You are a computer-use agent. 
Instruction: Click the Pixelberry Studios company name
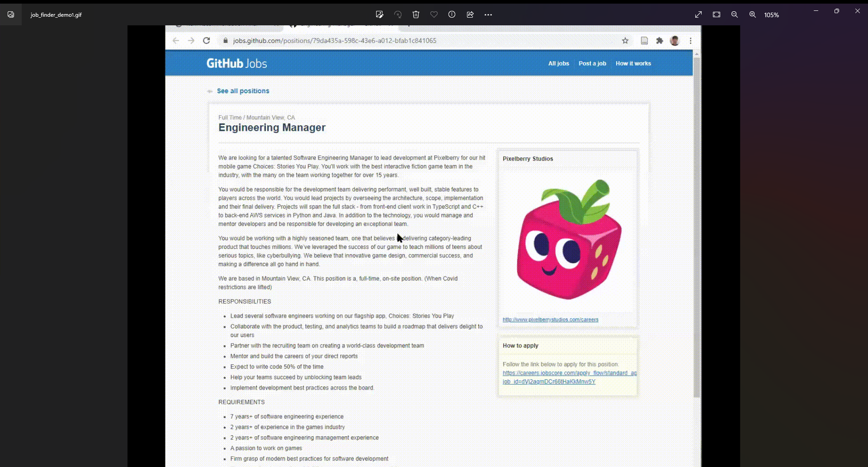[x=528, y=159]
